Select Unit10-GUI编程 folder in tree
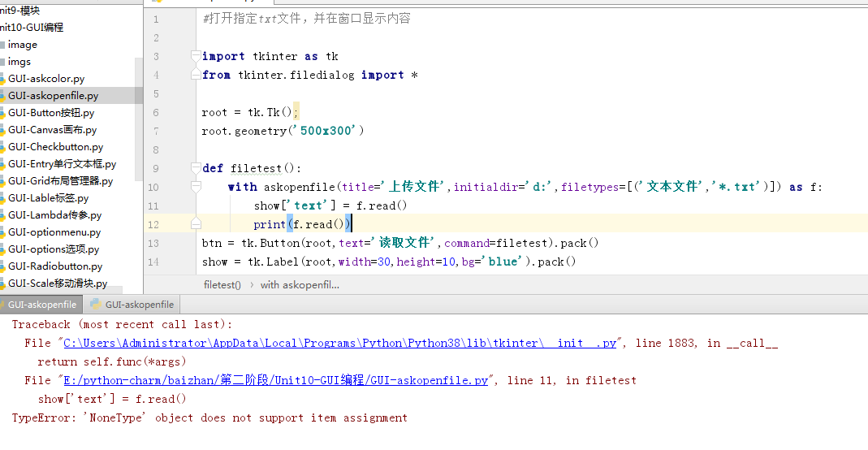This screenshot has width=868, height=450. pos(32,27)
